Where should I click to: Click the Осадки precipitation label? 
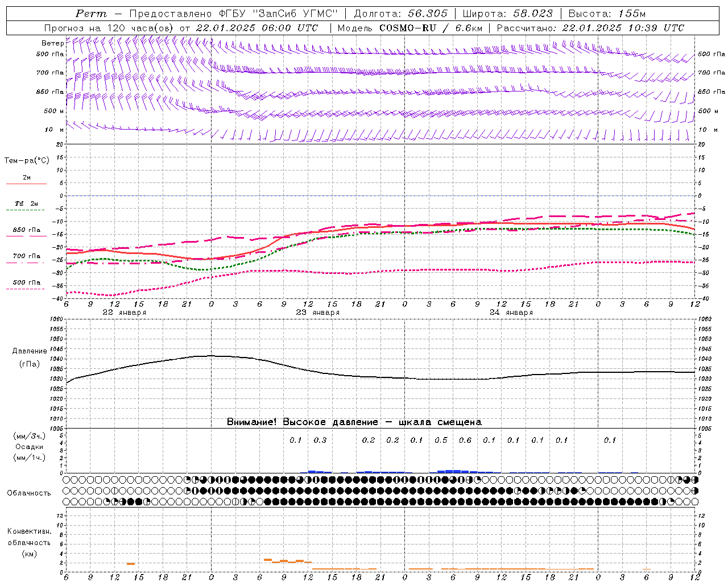[x=29, y=447]
